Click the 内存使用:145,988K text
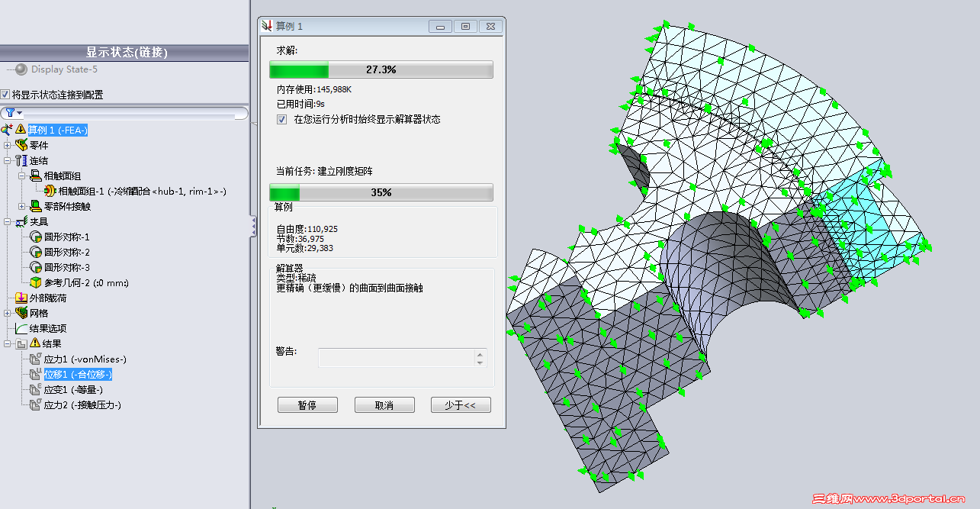Viewport: 980px width, 509px height. pos(314,89)
